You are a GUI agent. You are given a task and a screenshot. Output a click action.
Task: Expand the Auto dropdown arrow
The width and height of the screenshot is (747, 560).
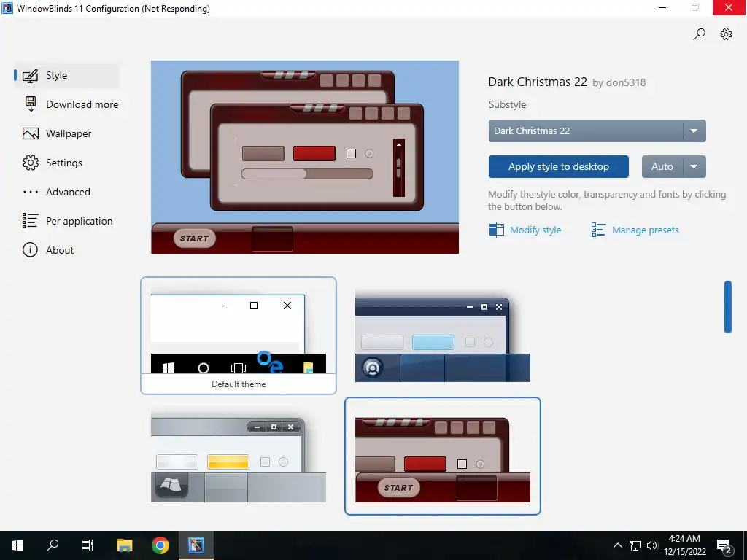click(694, 167)
